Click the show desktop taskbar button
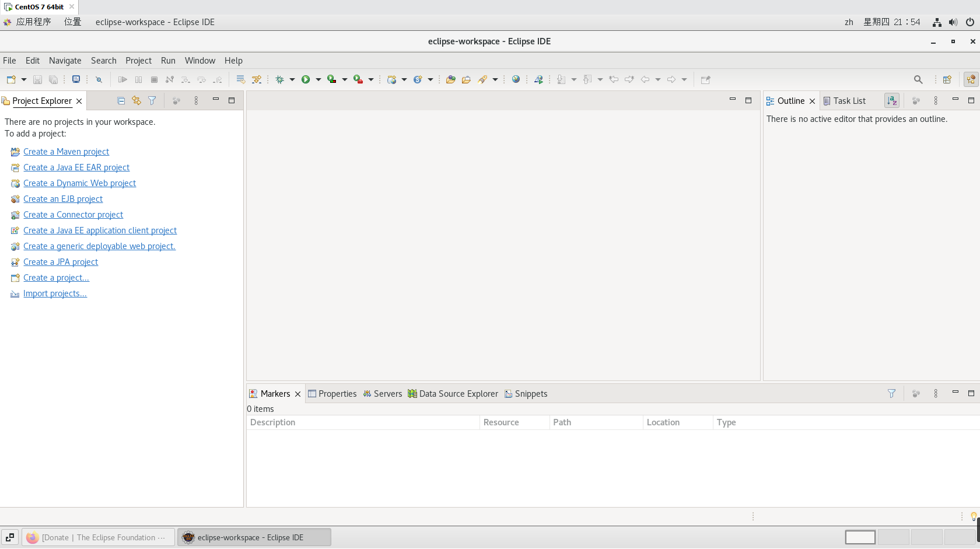 (x=10, y=537)
